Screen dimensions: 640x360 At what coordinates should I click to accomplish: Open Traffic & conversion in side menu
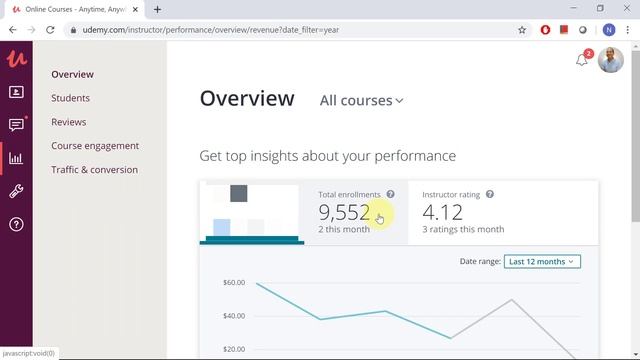click(95, 169)
